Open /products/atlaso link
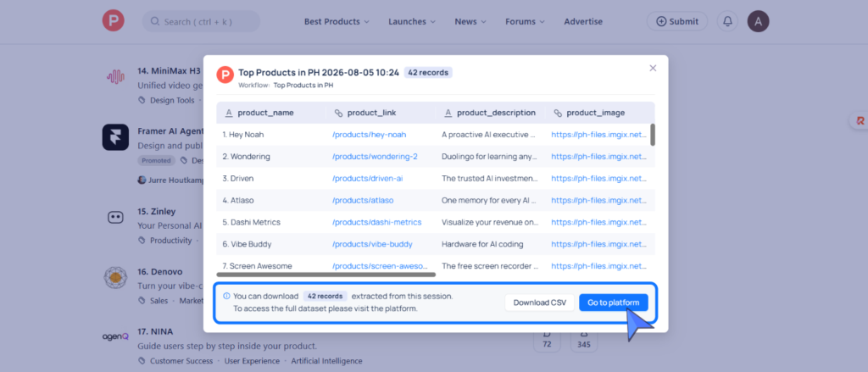The width and height of the screenshot is (868, 372). (363, 200)
